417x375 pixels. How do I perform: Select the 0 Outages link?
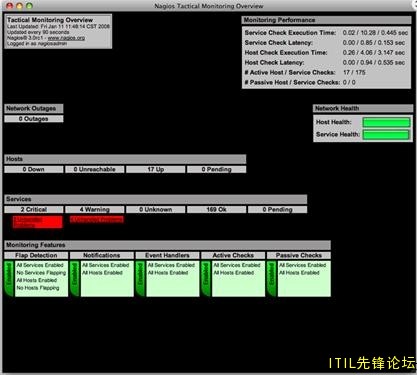point(34,119)
